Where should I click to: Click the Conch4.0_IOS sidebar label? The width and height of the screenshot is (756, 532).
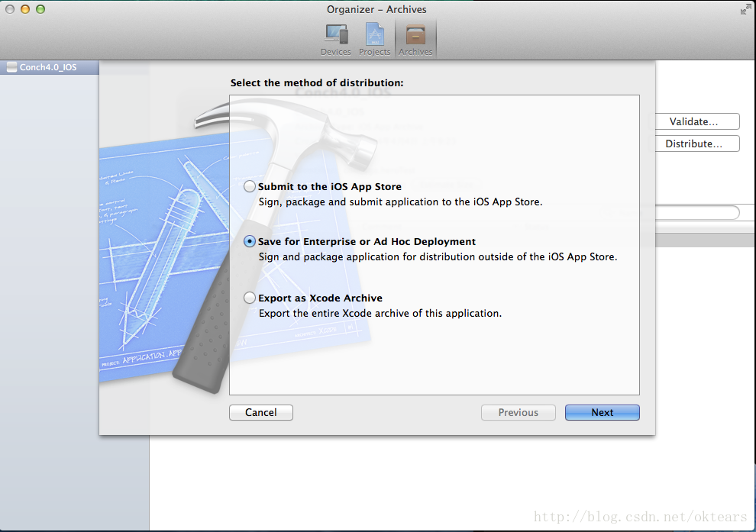48,67
